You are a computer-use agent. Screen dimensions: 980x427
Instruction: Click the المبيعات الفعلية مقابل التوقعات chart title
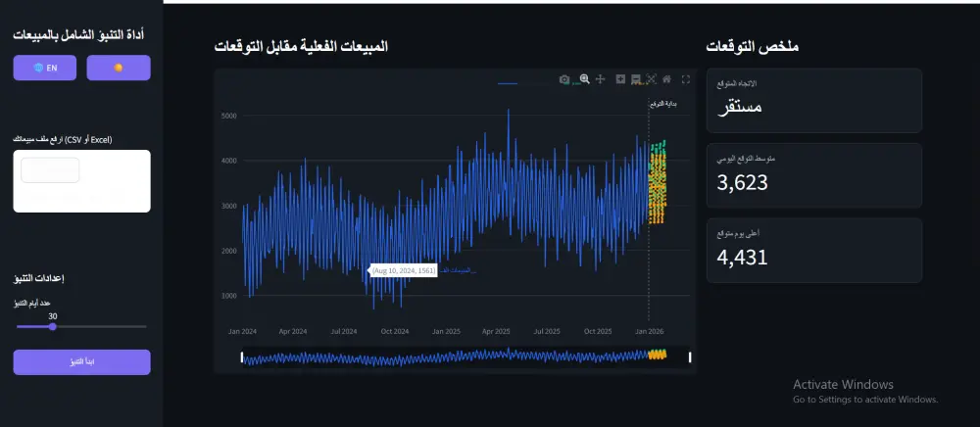pyautogui.click(x=301, y=47)
